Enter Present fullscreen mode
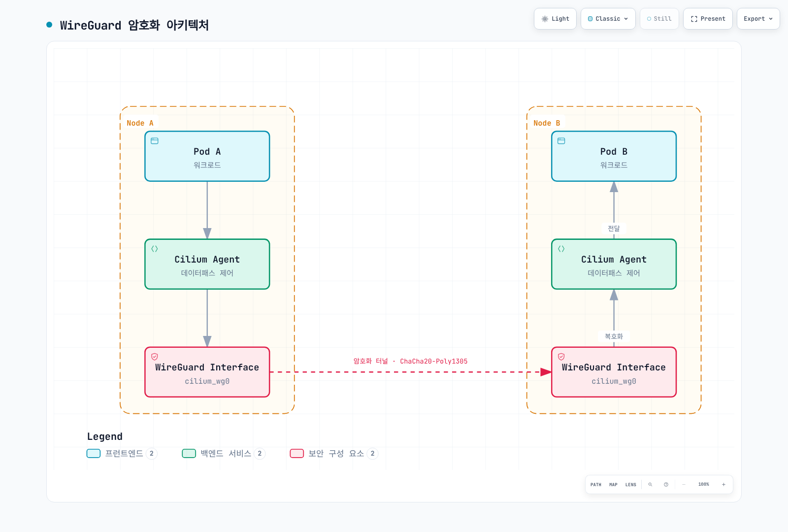This screenshot has width=788, height=532. [708, 19]
